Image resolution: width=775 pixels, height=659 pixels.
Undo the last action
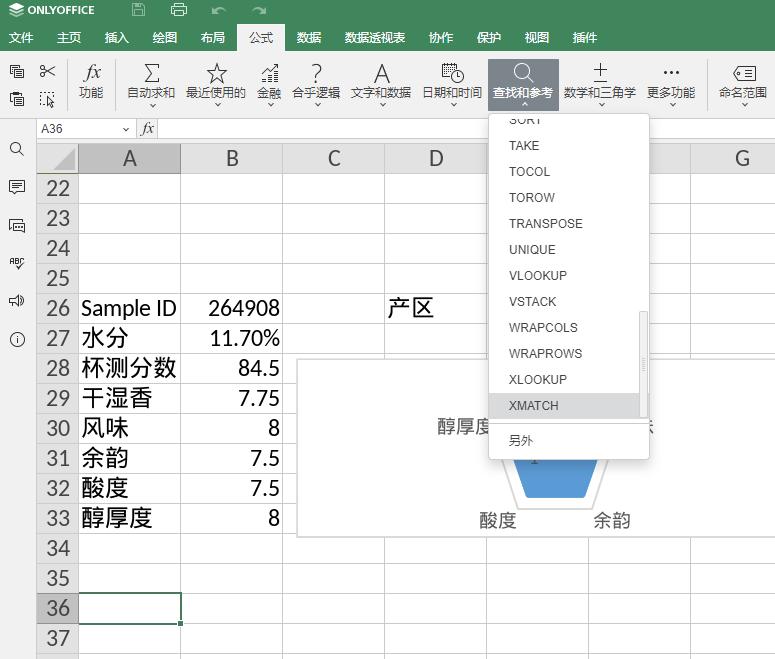[x=218, y=10]
